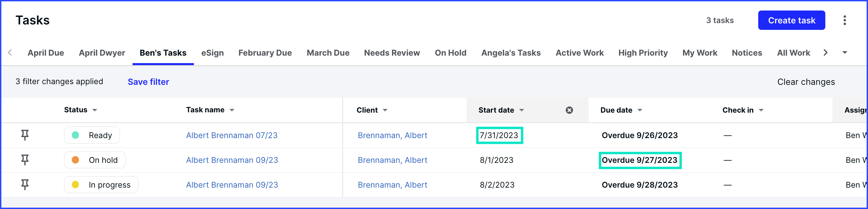Pin the Albert Brennaman 07/23 task
868x209 pixels.
25,135
